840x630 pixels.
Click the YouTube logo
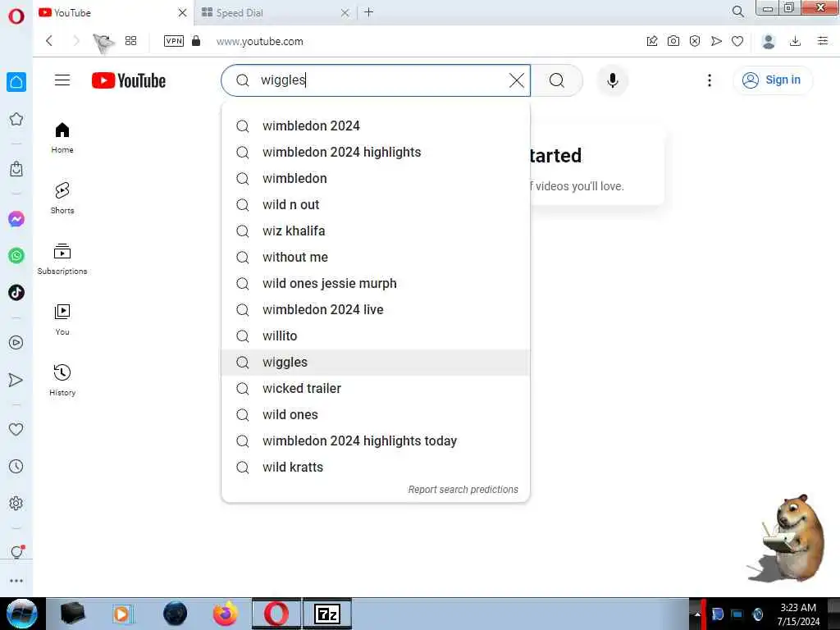[129, 80]
